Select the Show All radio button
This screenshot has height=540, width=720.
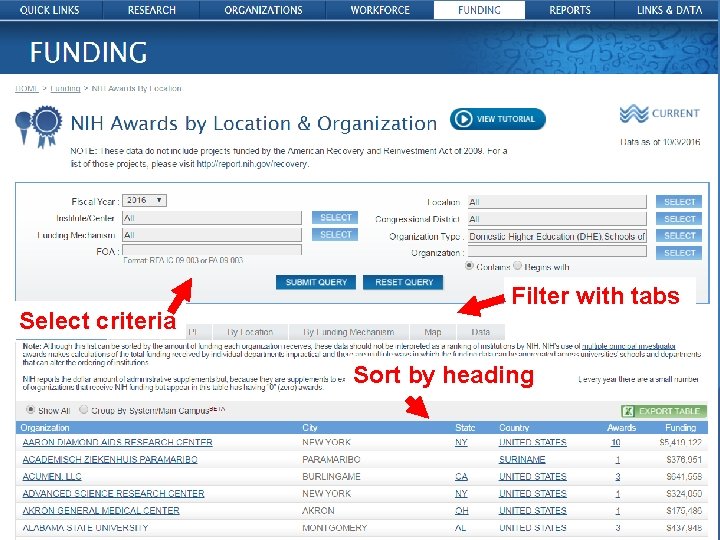pos(30,410)
